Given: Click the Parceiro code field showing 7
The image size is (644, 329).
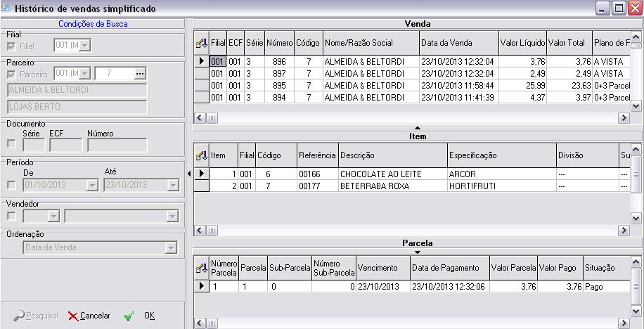Looking at the screenshot, I should (115, 74).
